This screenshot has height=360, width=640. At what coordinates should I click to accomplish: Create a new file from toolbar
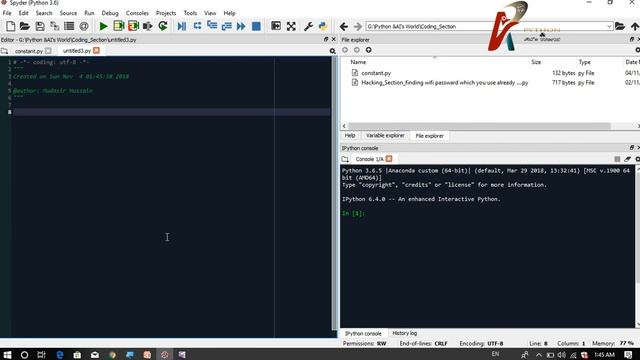tap(11, 26)
